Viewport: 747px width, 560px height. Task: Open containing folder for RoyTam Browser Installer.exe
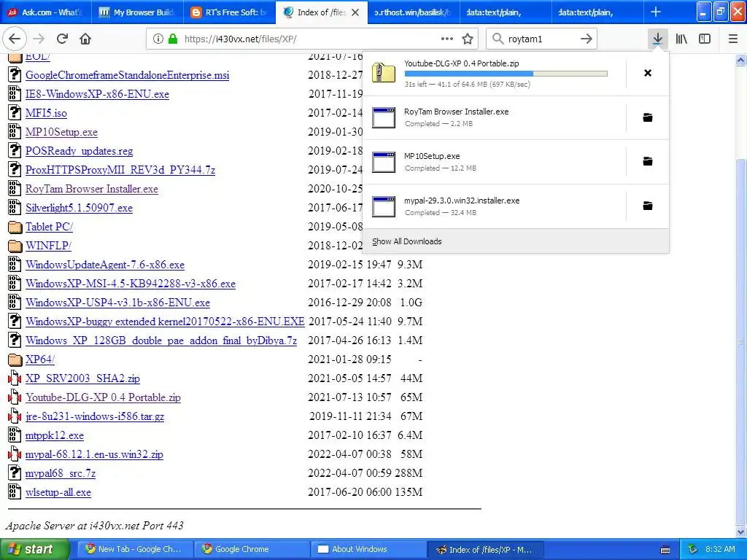click(648, 117)
